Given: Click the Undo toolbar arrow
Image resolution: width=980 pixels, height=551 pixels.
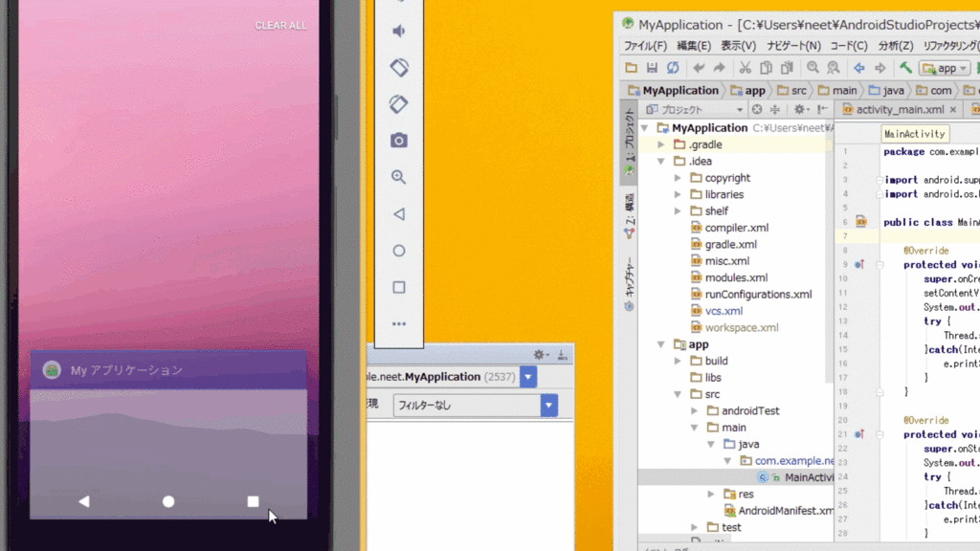Looking at the screenshot, I should pos(699,68).
